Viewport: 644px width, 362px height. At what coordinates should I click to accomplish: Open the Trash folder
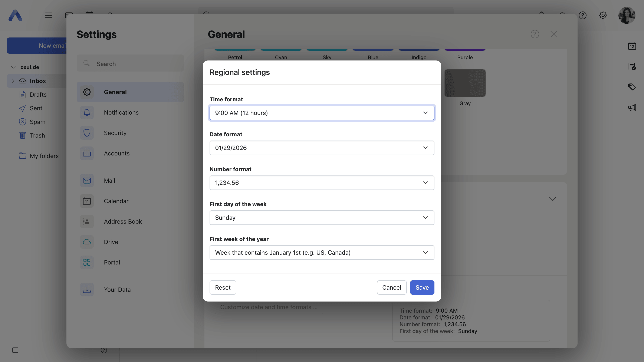click(37, 135)
